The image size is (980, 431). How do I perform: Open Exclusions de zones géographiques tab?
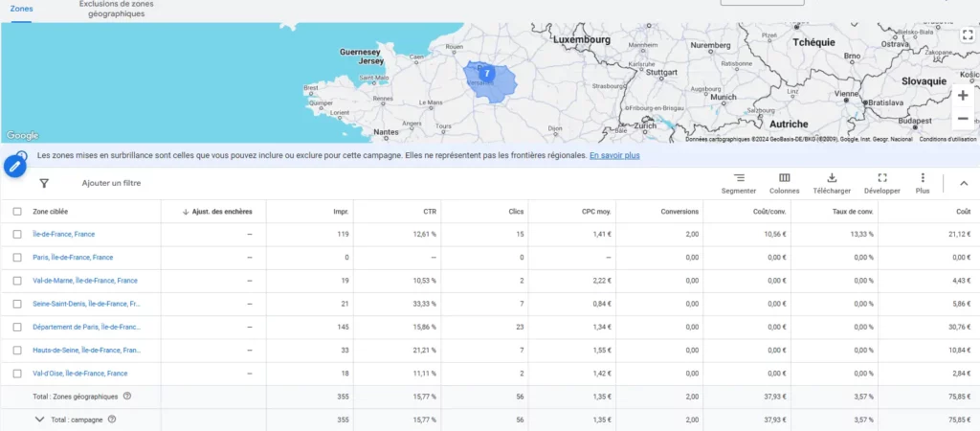[116, 9]
